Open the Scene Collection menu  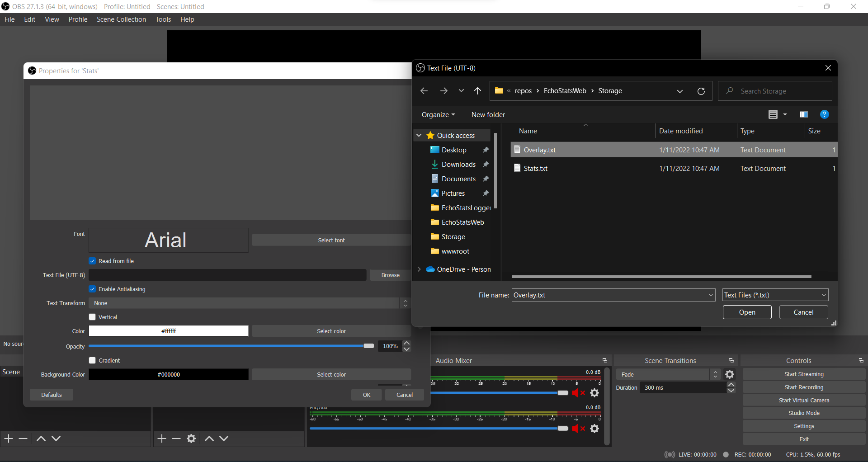click(121, 19)
